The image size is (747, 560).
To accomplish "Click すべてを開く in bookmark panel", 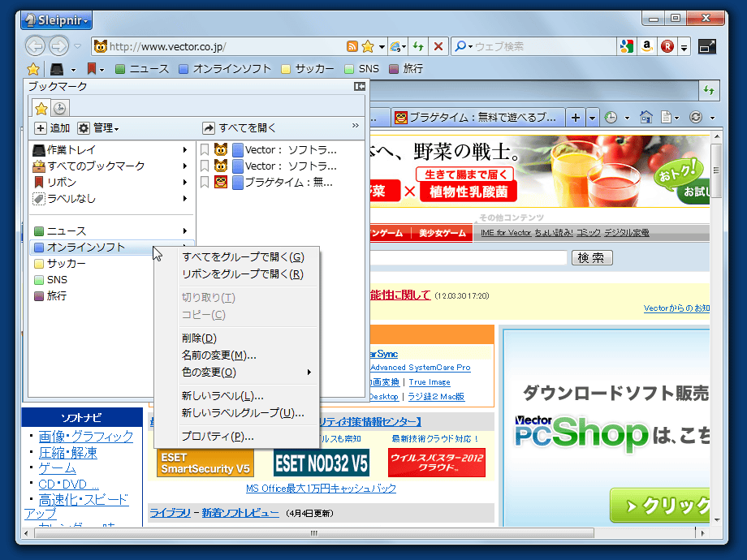I will click(240, 127).
